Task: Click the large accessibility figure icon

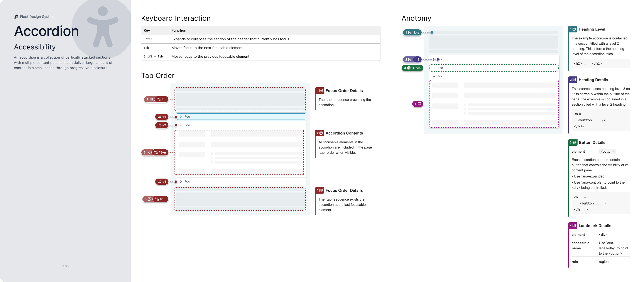Action: 103,27
